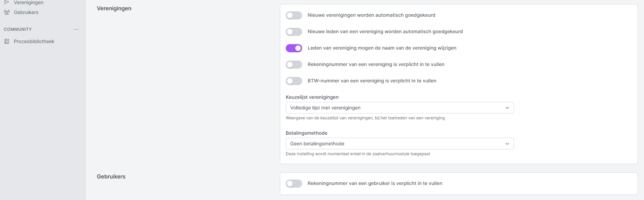
Task: Click the Betalingsmethode chevron arrow
Action: pyautogui.click(x=507, y=144)
